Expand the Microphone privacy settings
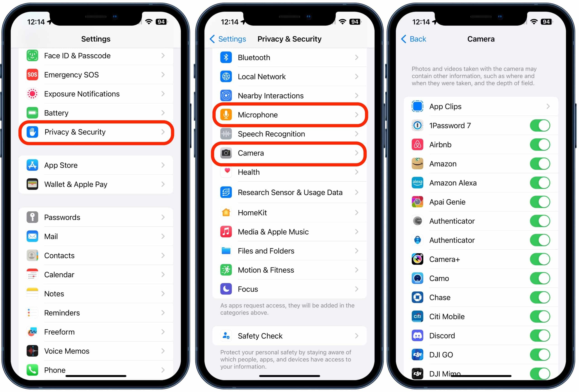579x392 pixels. point(289,115)
